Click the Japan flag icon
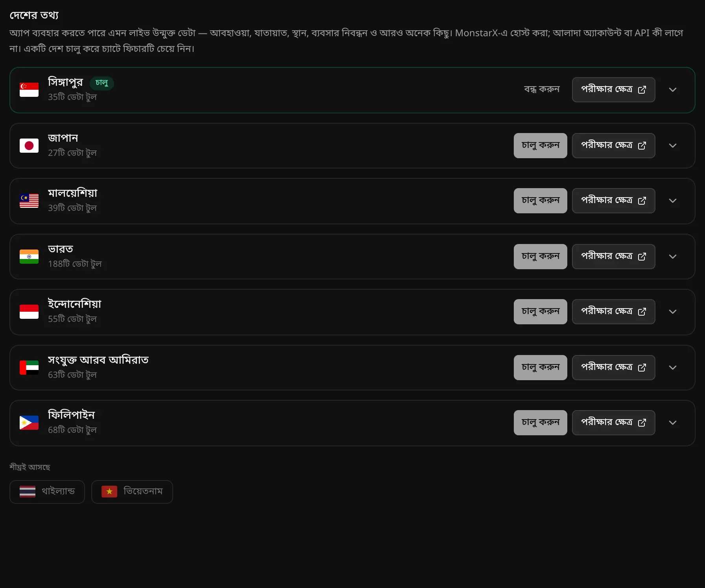This screenshot has height=588, width=705. point(29,146)
